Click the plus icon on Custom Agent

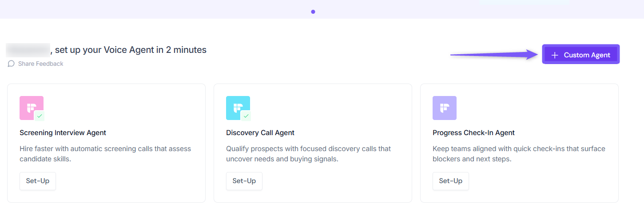[x=555, y=55]
